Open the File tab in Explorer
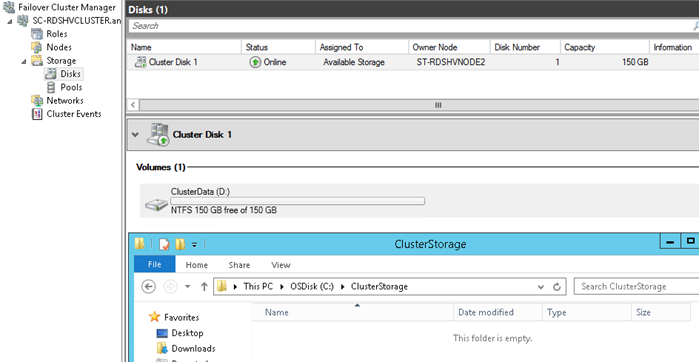Screen dimensions: 699x362 coord(155,264)
